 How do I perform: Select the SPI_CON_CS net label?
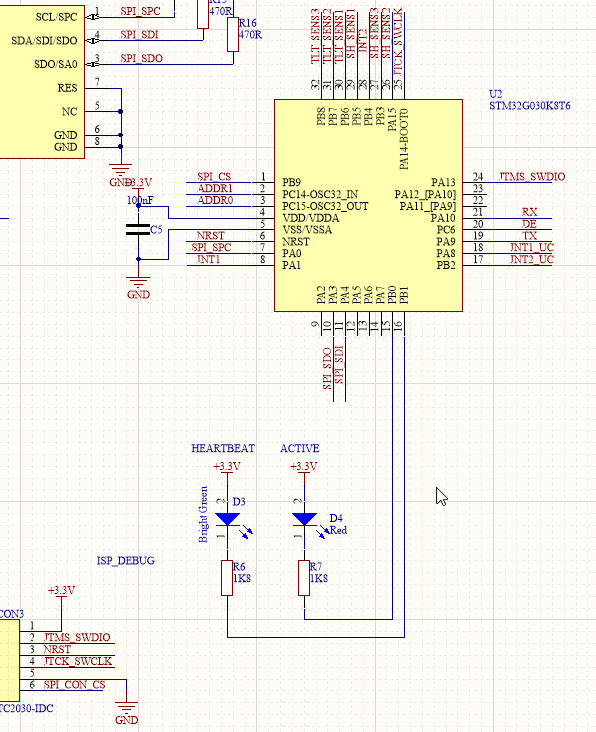[75, 685]
